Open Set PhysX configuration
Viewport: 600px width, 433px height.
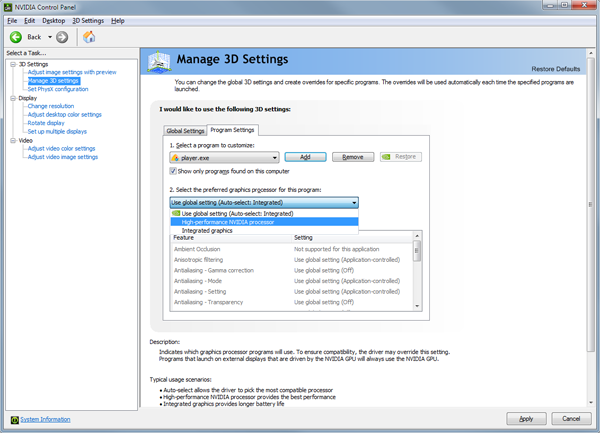click(58, 89)
